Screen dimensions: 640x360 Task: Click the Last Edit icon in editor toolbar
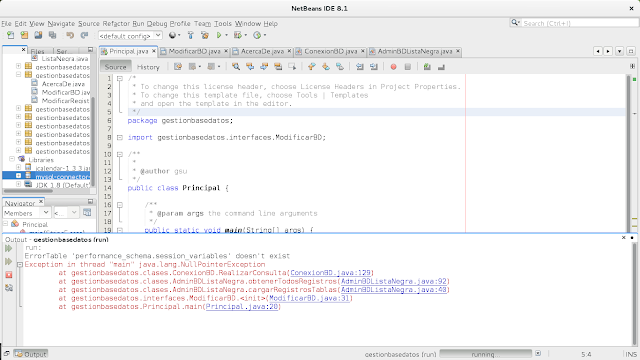tap(178, 67)
